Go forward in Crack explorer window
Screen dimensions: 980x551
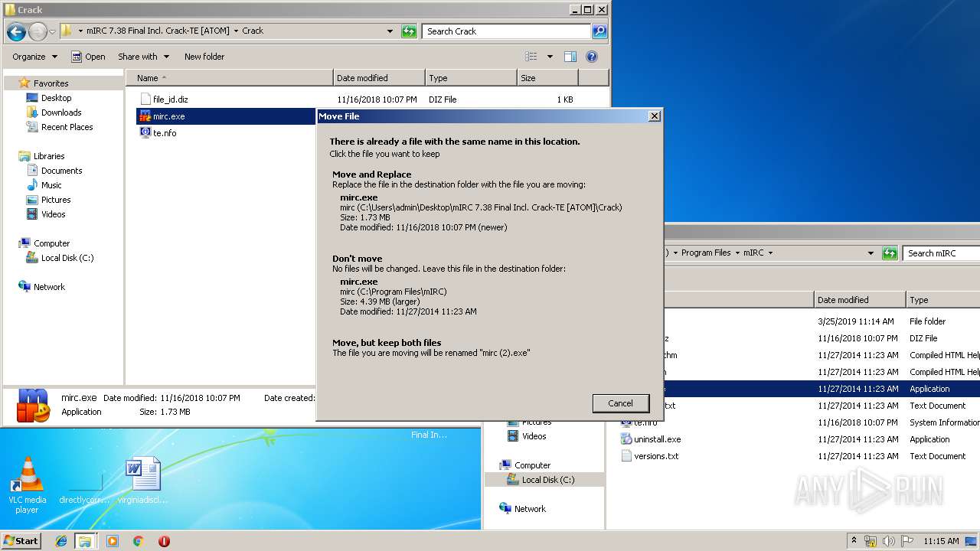tap(38, 31)
